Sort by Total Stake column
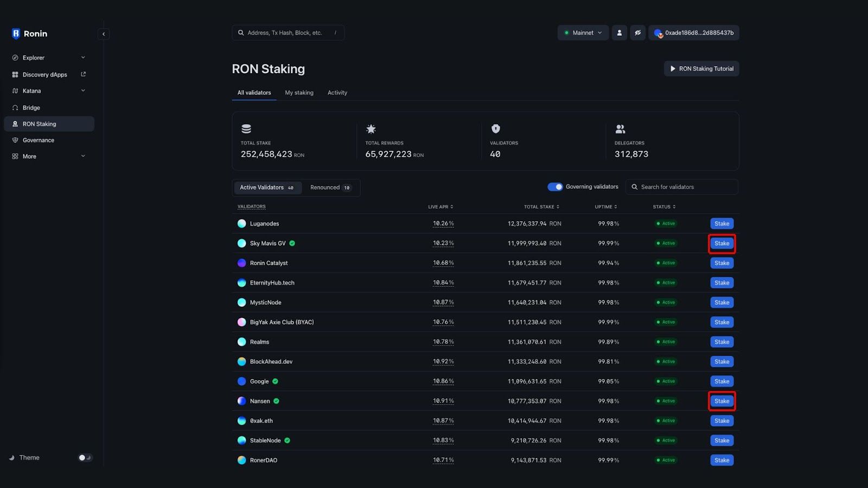Screen dimensions: 868x488 tap(541, 207)
